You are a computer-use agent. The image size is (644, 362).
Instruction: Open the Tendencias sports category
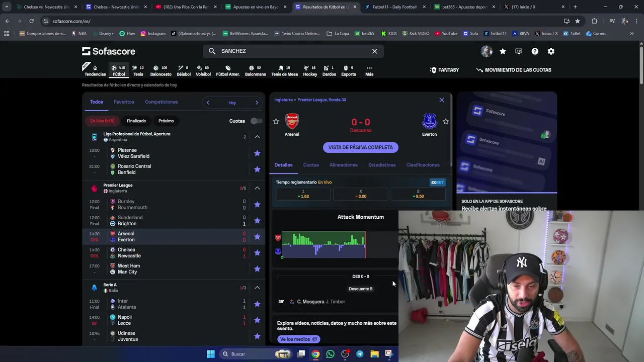[95, 70]
